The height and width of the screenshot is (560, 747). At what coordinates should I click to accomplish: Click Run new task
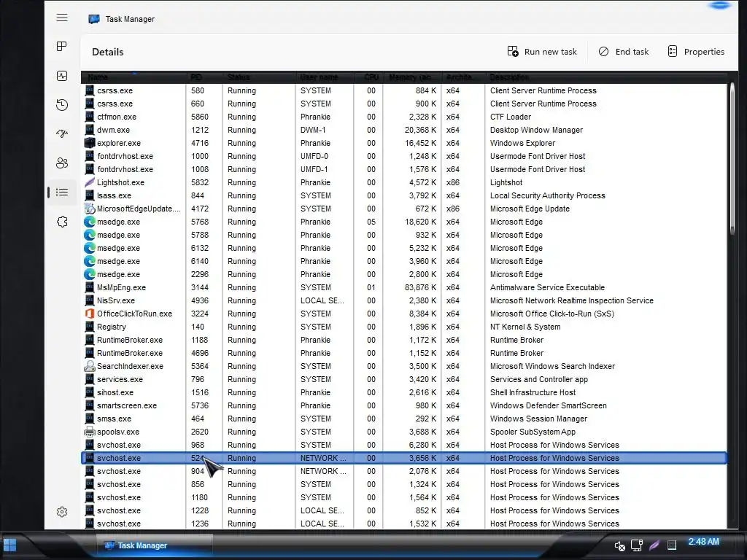[542, 52]
